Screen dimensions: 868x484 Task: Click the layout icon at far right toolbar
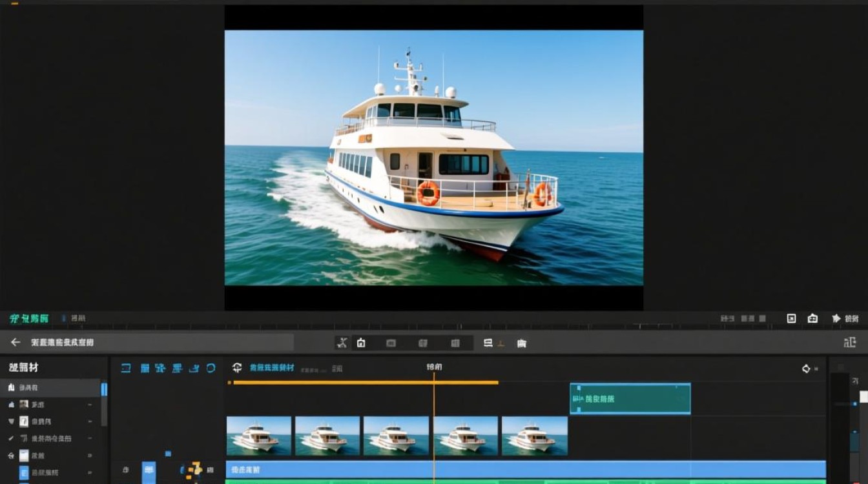click(849, 342)
